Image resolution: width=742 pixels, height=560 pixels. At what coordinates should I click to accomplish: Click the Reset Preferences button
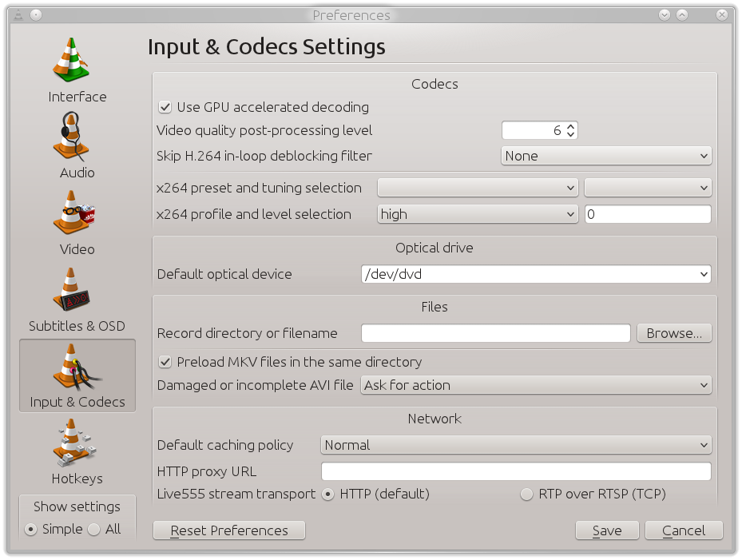(x=229, y=530)
